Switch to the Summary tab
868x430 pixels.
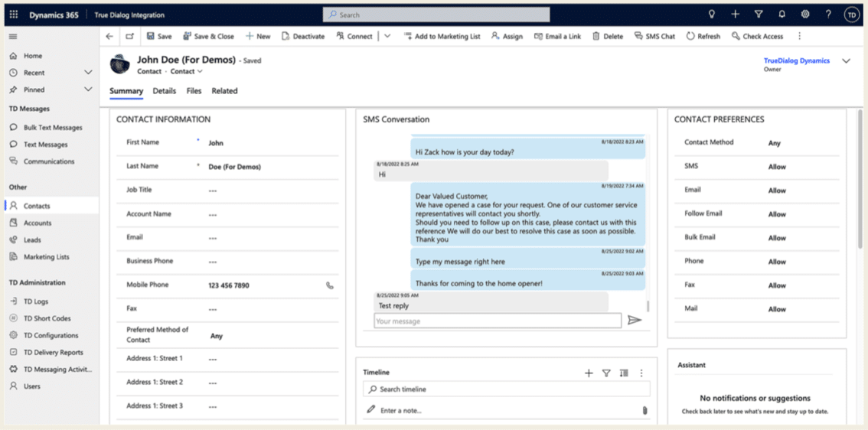click(126, 91)
